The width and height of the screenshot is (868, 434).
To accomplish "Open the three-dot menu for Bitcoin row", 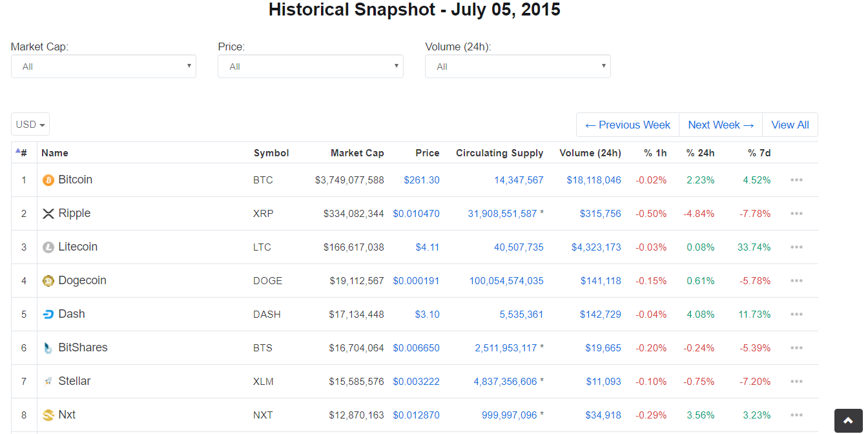I will coord(796,180).
